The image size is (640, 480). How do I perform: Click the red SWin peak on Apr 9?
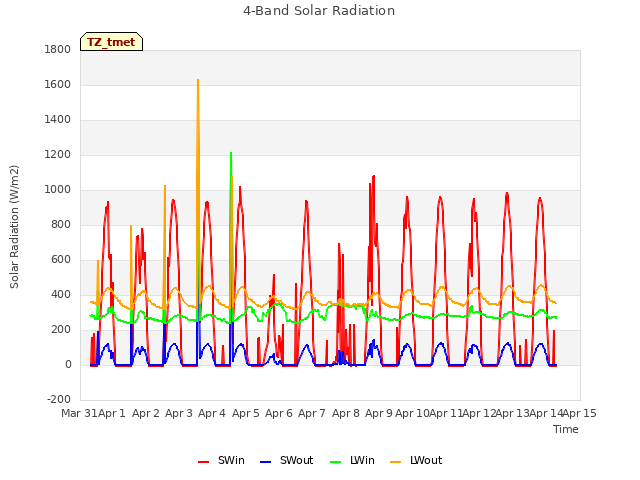click(x=373, y=177)
